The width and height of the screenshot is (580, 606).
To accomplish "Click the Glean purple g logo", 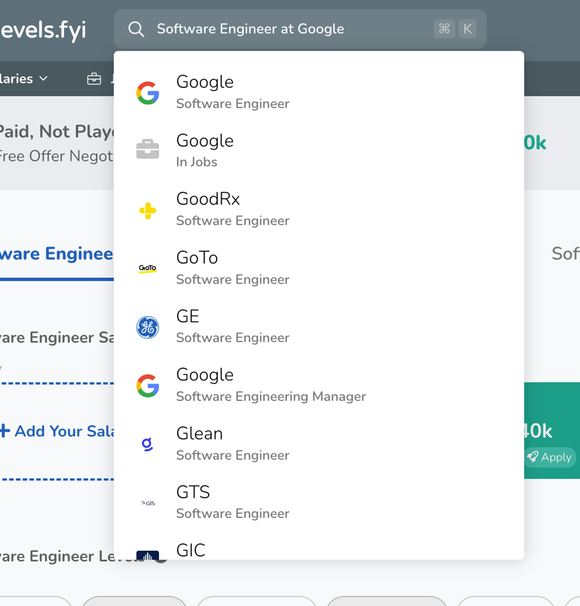I will (x=147, y=444).
